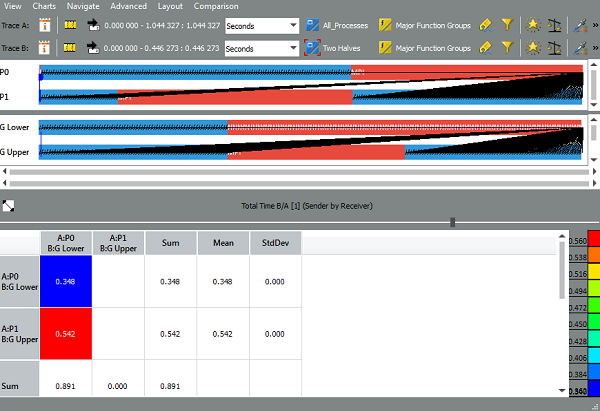Open the Charts menu
600x411 pixels.
coord(44,6)
